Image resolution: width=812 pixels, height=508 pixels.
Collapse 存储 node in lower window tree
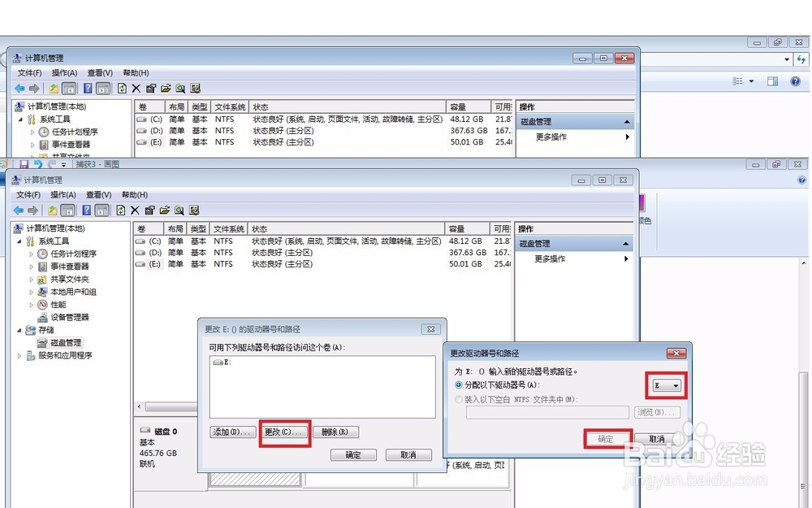tap(19, 330)
